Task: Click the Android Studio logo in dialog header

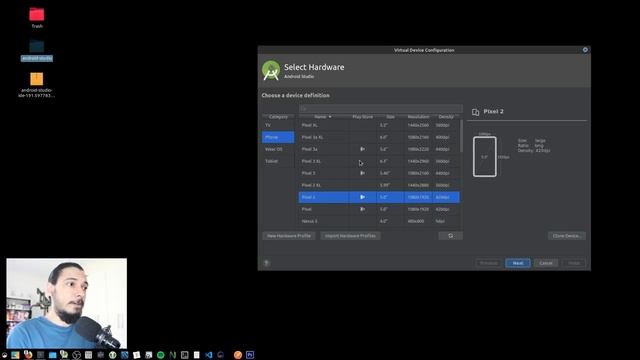Action: tap(271, 70)
